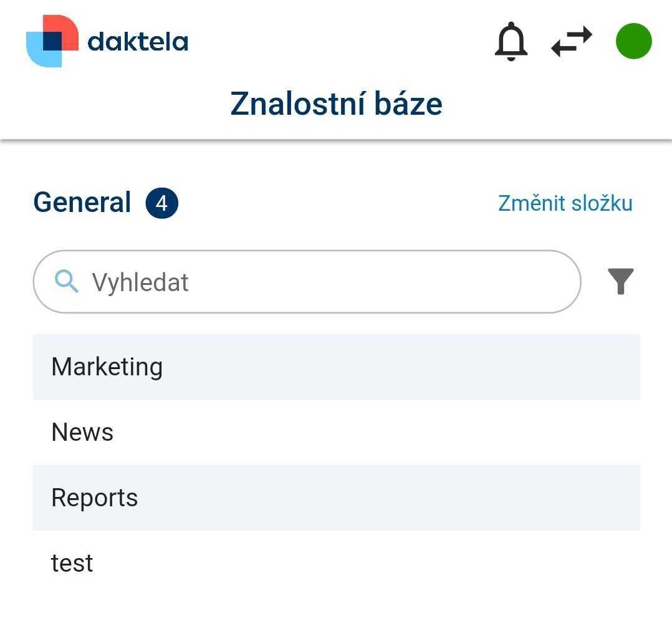Viewport: 672px width, 631px height.
Task: Expand the News folder
Action: (82, 432)
